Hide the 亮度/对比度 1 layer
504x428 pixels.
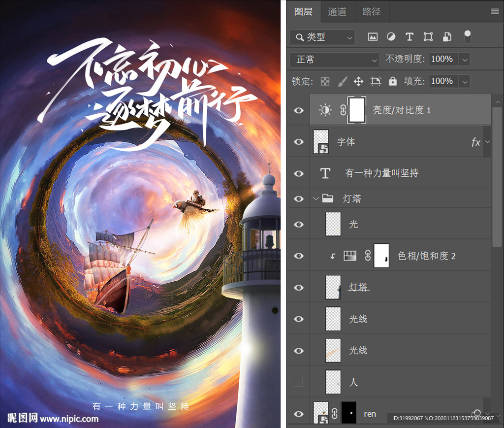click(299, 111)
